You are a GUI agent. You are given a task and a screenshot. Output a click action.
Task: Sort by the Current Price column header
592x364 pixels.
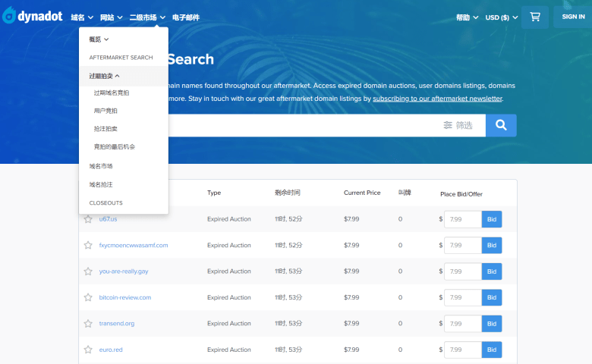(x=362, y=193)
